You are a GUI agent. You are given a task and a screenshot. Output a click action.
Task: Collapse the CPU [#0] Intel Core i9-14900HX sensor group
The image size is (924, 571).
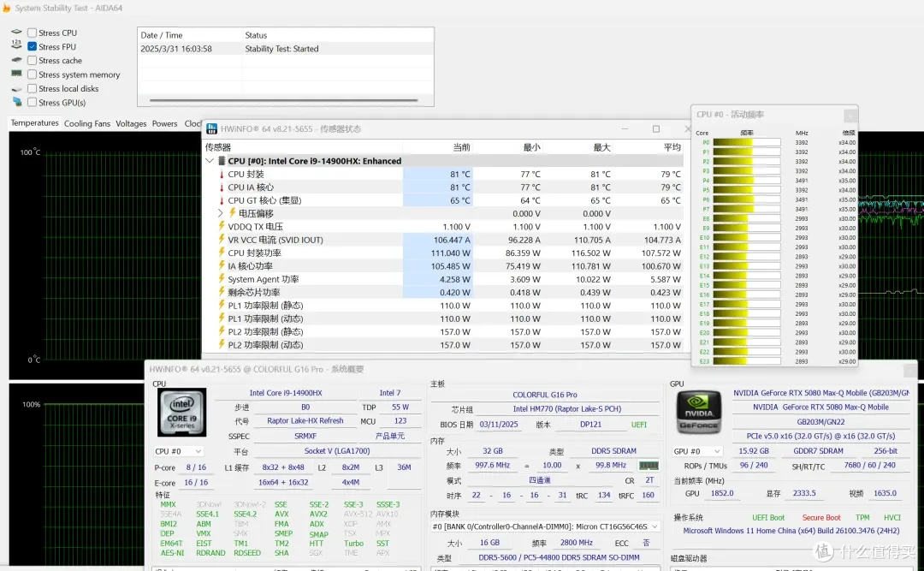click(x=210, y=160)
